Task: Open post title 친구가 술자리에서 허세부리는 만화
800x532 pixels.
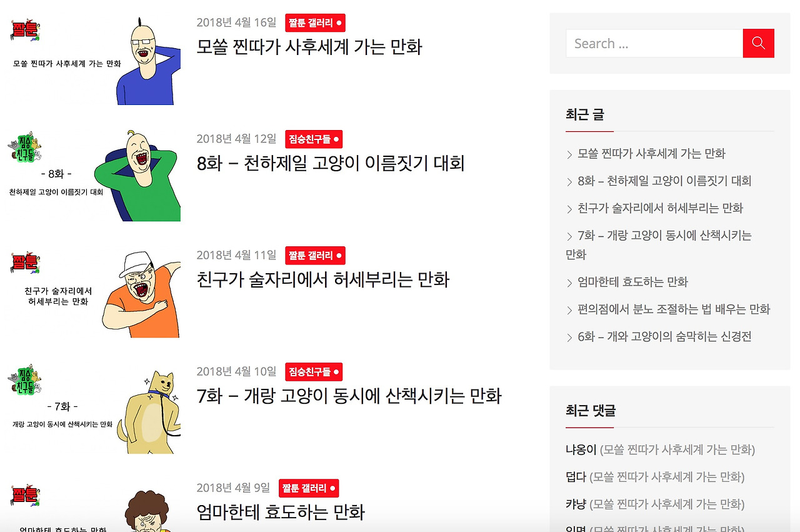Action: (323, 279)
